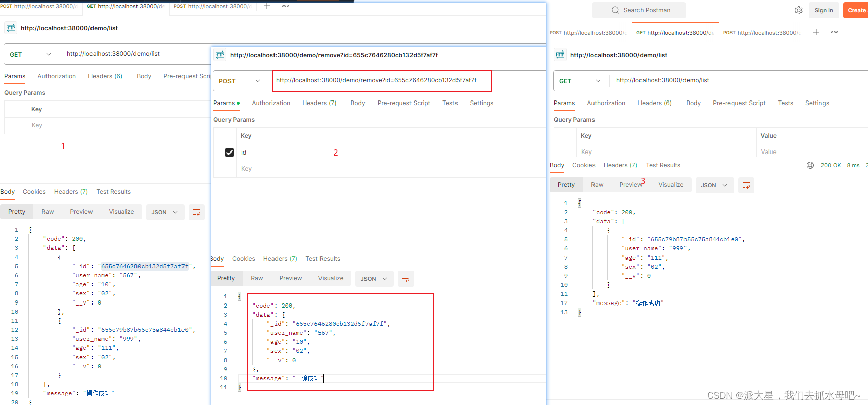
Task: Open Headers (7) response tab in the right window
Action: tap(620, 165)
